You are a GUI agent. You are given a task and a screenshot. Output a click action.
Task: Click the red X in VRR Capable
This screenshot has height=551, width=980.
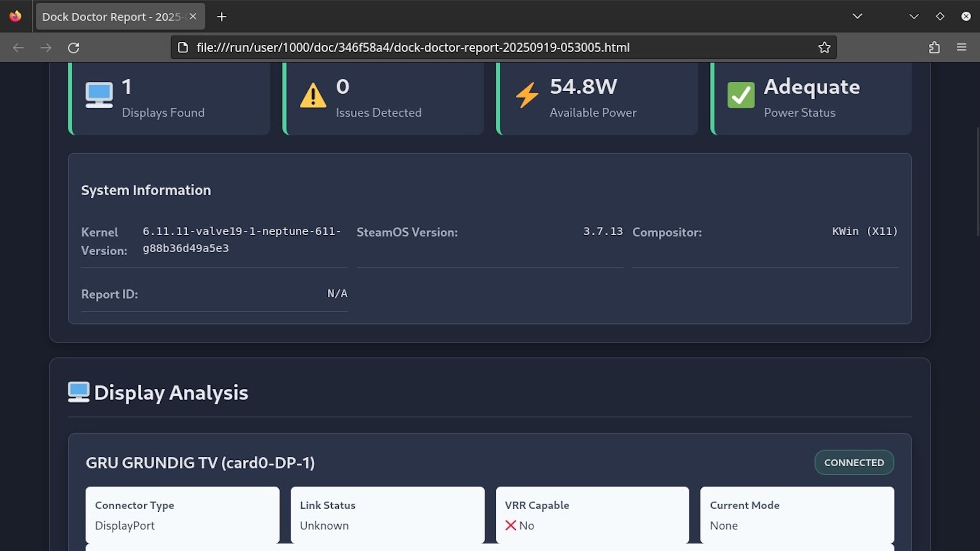pyautogui.click(x=510, y=525)
